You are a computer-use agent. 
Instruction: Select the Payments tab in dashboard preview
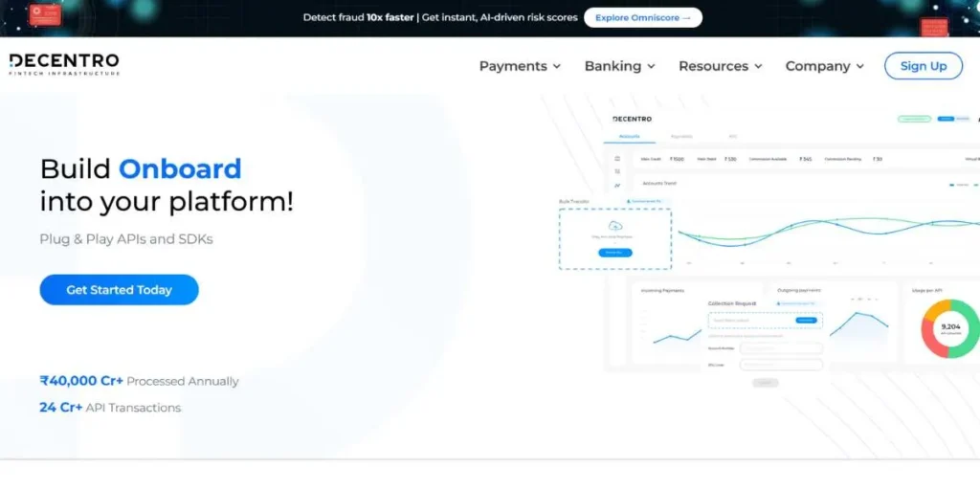coord(681,137)
